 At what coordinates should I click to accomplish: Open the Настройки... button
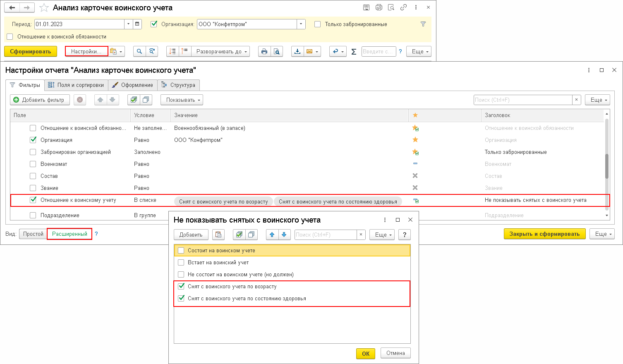pyautogui.click(x=86, y=51)
